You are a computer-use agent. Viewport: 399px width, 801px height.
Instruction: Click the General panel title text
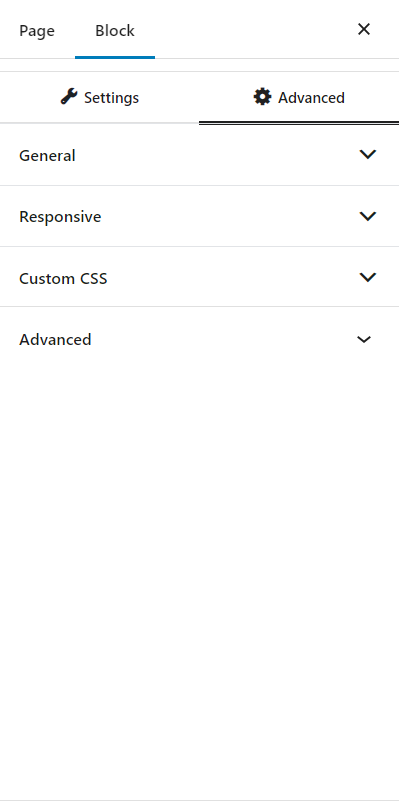[x=47, y=155]
